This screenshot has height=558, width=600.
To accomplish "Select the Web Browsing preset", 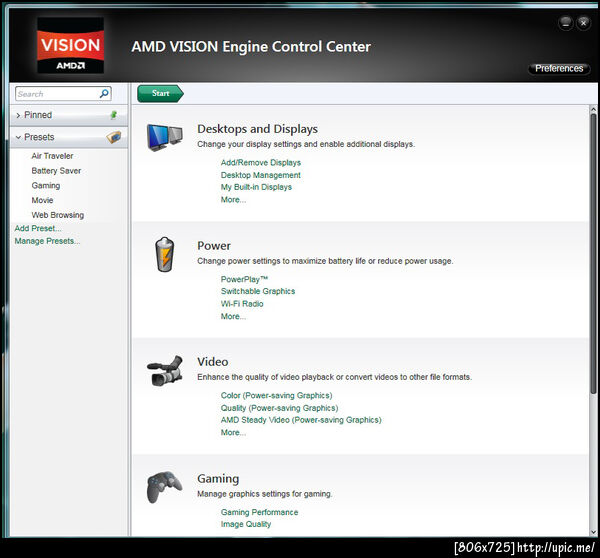I will click(x=58, y=215).
